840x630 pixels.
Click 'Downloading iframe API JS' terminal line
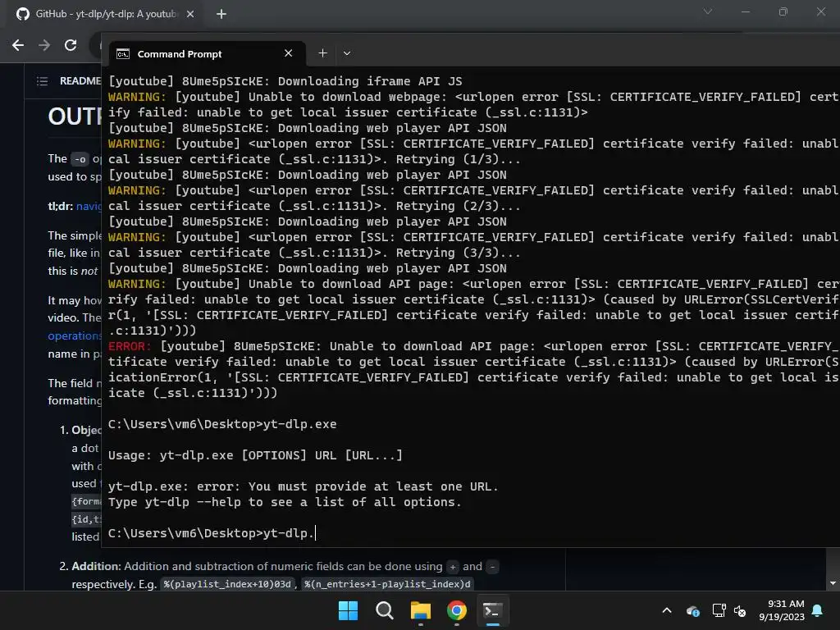tap(285, 81)
